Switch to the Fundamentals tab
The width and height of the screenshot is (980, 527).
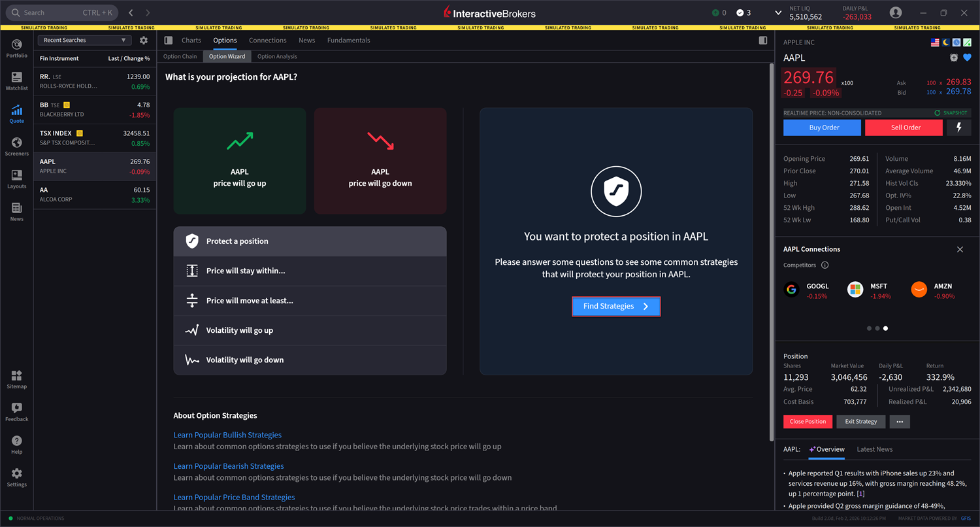[348, 41]
